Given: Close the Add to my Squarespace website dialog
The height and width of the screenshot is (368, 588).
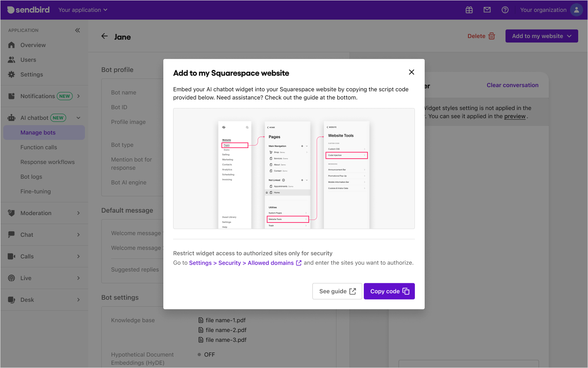Looking at the screenshot, I should [412, 72].
